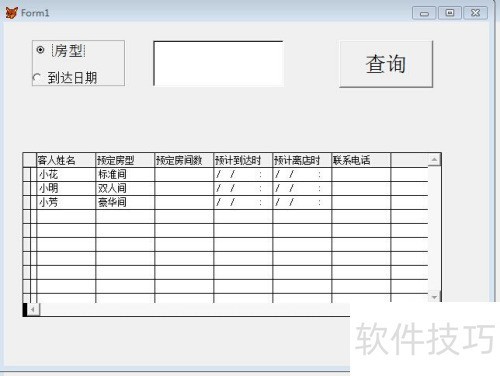The width and height of the screenshot is (500, 376).
Task: Click 联系电话 cell in 小花 row
Action: click(x=361, y=174)
